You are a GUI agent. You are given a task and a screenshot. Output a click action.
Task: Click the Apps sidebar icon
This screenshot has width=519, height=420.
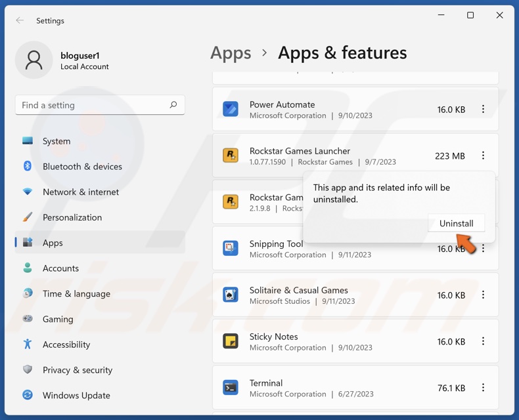pyautogui.click(x=28, y=242)
